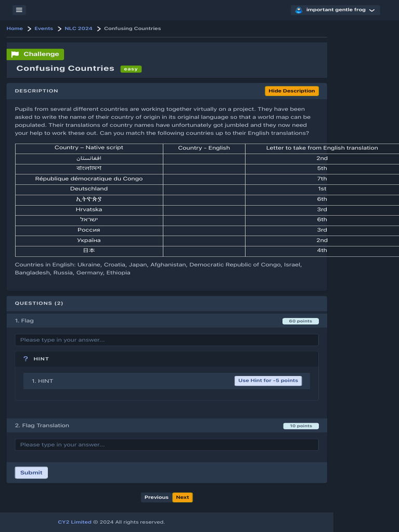Expand the important gentle frog dropdown arrow
Screen dimensions: 399x532
click(372, 10)
